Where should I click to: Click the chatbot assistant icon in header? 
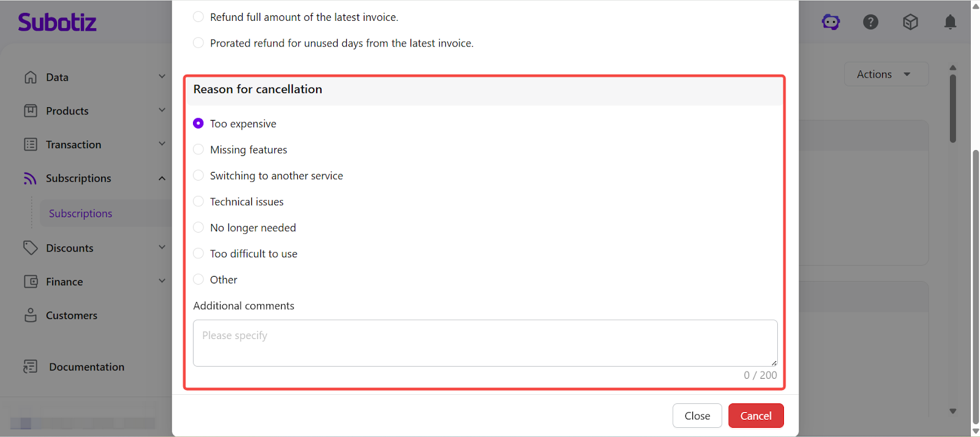[831, 23]
